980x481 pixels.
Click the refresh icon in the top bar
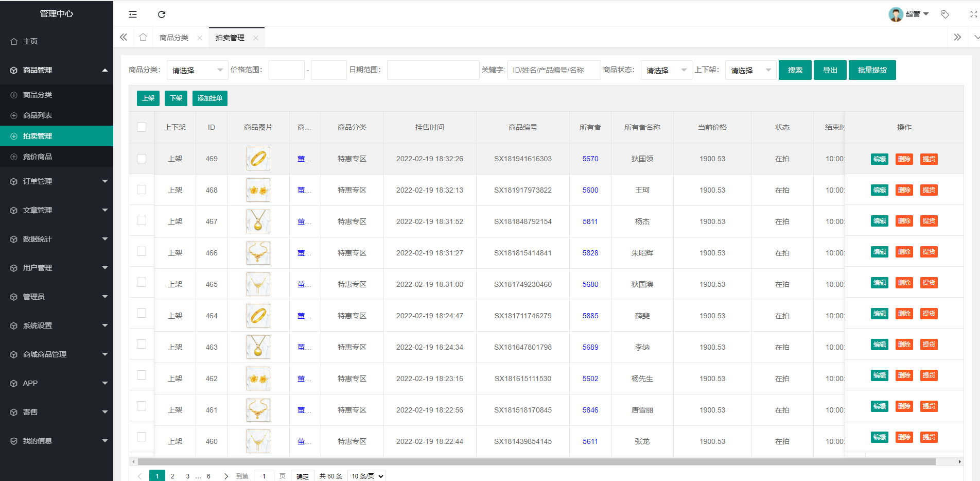pos(162,14)
